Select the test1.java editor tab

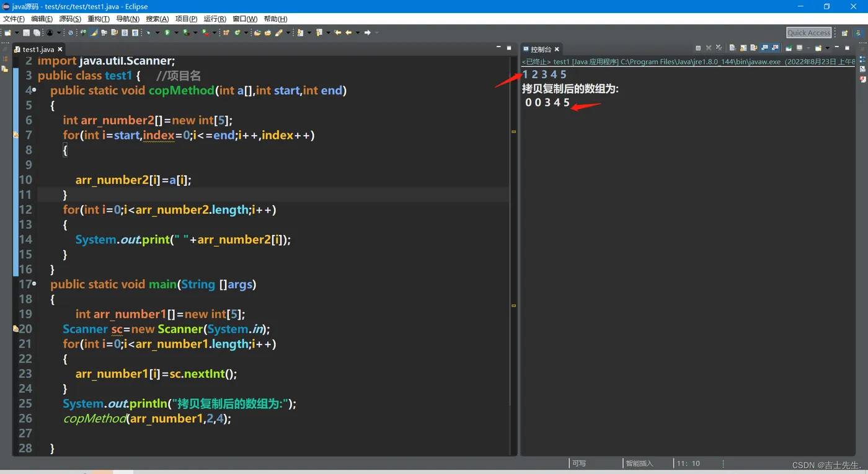coord(38,49)
